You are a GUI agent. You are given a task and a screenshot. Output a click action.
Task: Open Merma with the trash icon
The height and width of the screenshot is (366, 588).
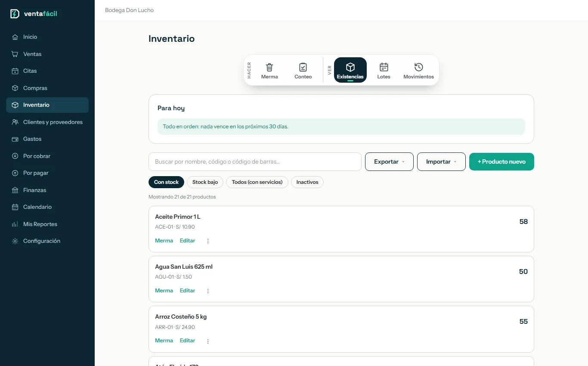[x=269, y=67]
